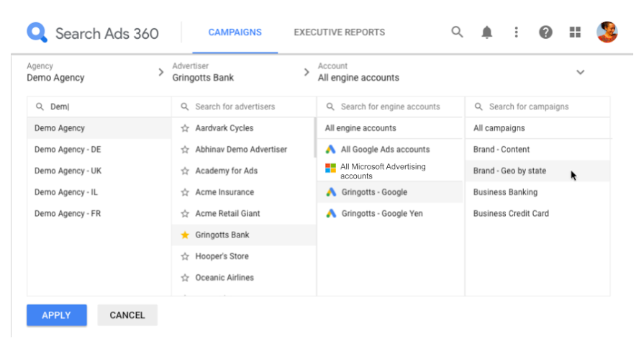644x362 pixels.
Task: Focus the Search for engine accounts field
Action: (390, 107)
